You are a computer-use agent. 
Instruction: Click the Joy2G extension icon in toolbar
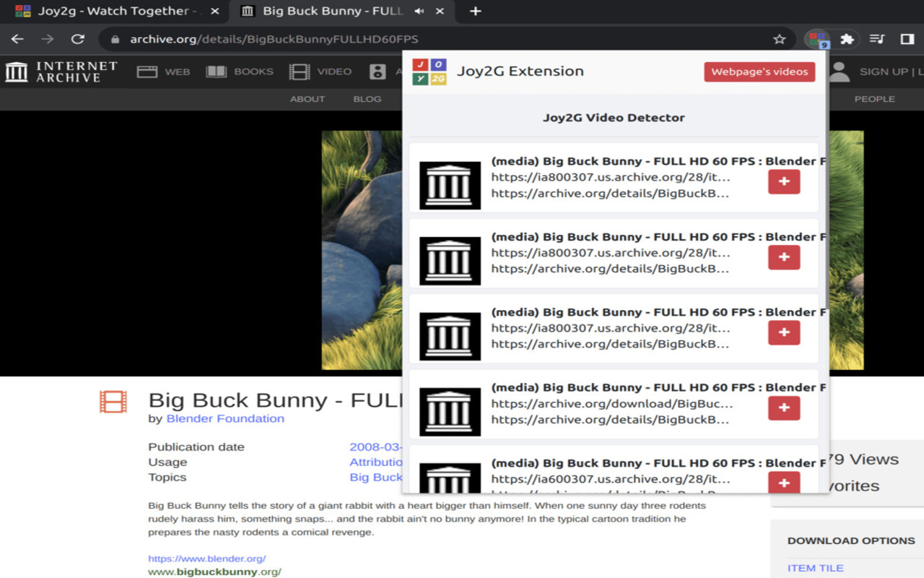817,39
